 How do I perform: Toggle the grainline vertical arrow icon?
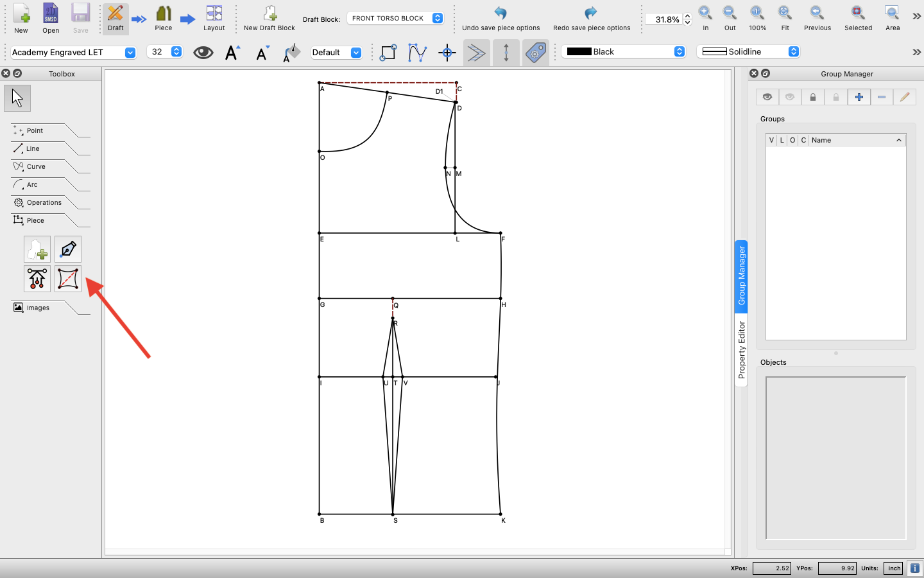[x=506, y=53]
